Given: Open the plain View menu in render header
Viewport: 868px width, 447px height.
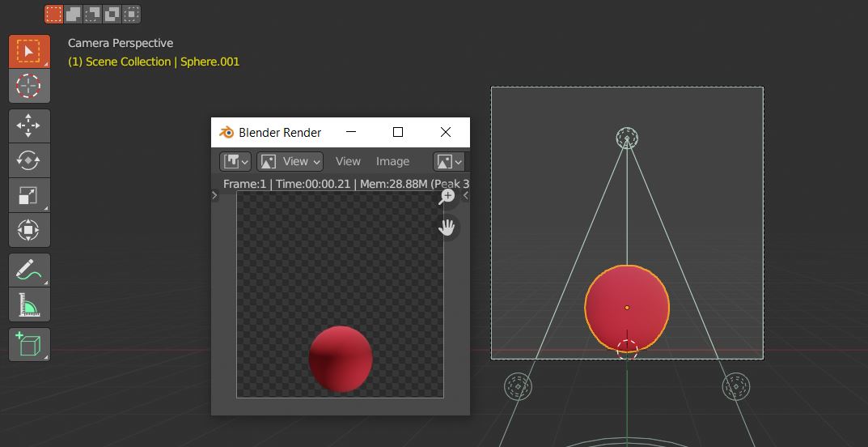Looking at the screenshot, I should [x=348, y=161].
